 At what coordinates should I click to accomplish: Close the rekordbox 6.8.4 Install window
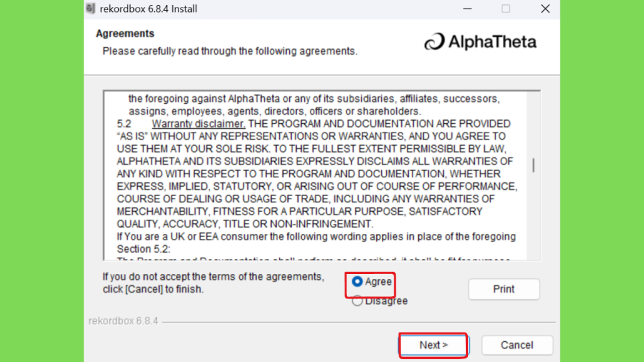(545, 9)
